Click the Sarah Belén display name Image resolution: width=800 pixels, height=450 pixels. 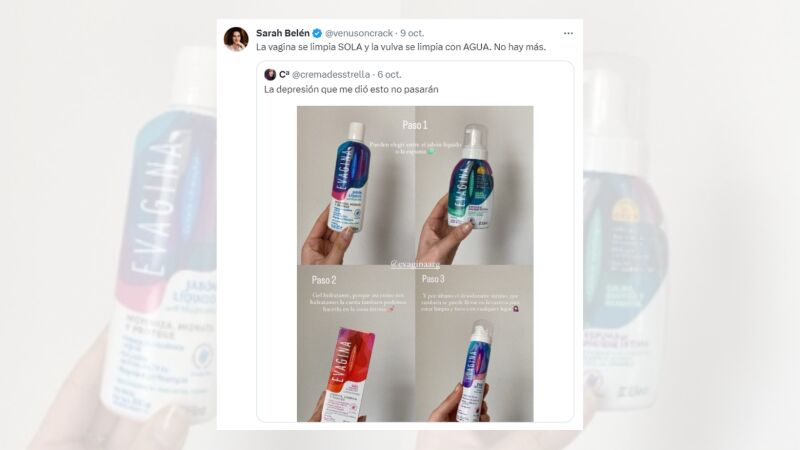283,33
